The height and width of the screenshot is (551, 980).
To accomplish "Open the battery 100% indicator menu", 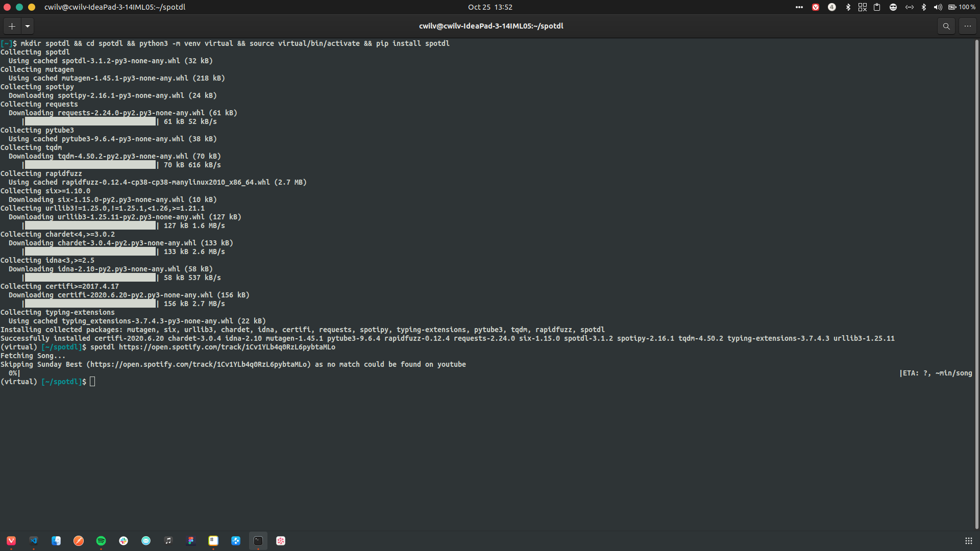I will [962, 7].
